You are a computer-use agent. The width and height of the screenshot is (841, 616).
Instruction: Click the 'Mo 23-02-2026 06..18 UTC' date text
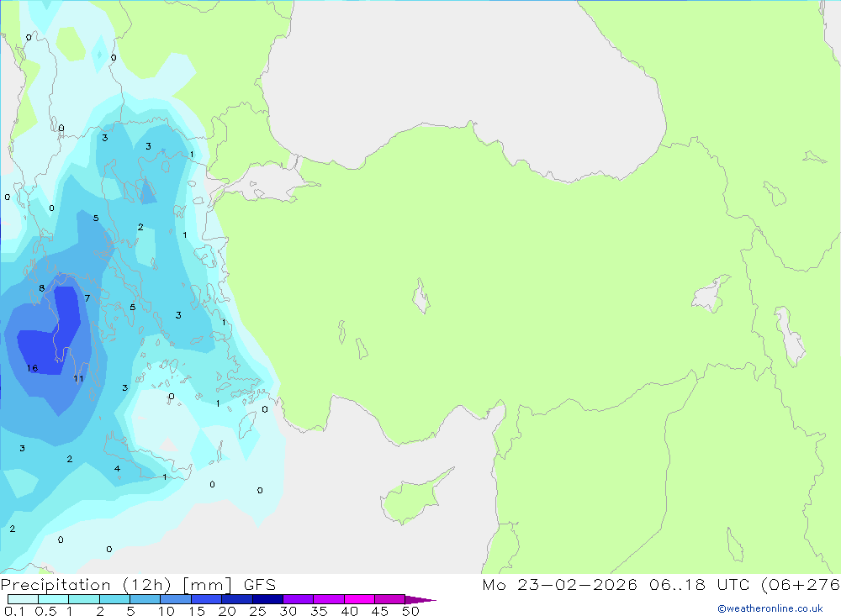coord(618,585)
